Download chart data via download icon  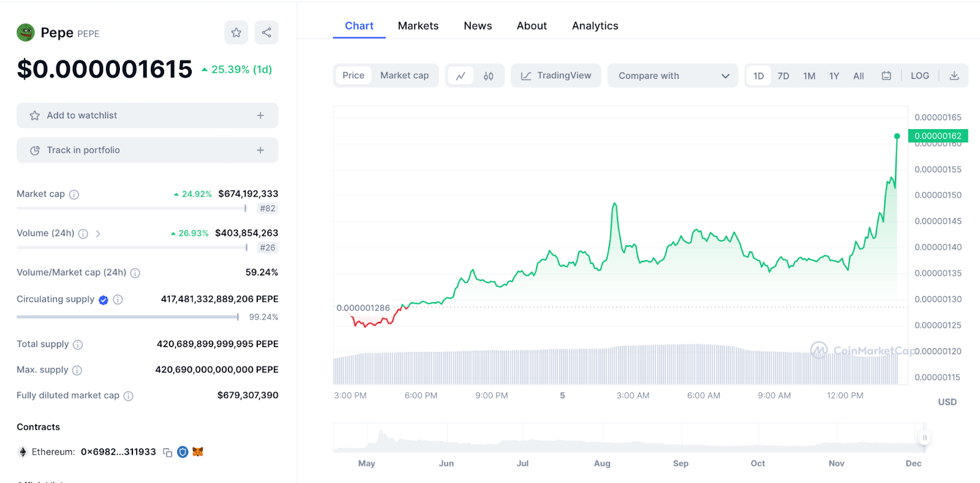954,76
